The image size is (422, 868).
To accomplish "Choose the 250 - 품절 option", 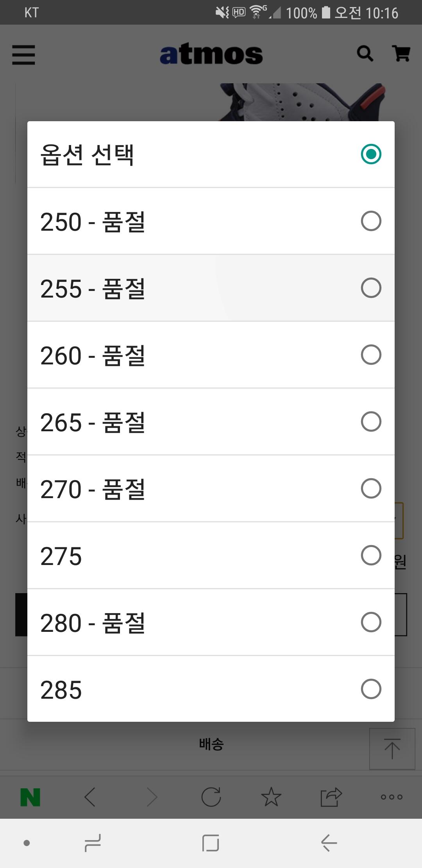I will (211, 221).
